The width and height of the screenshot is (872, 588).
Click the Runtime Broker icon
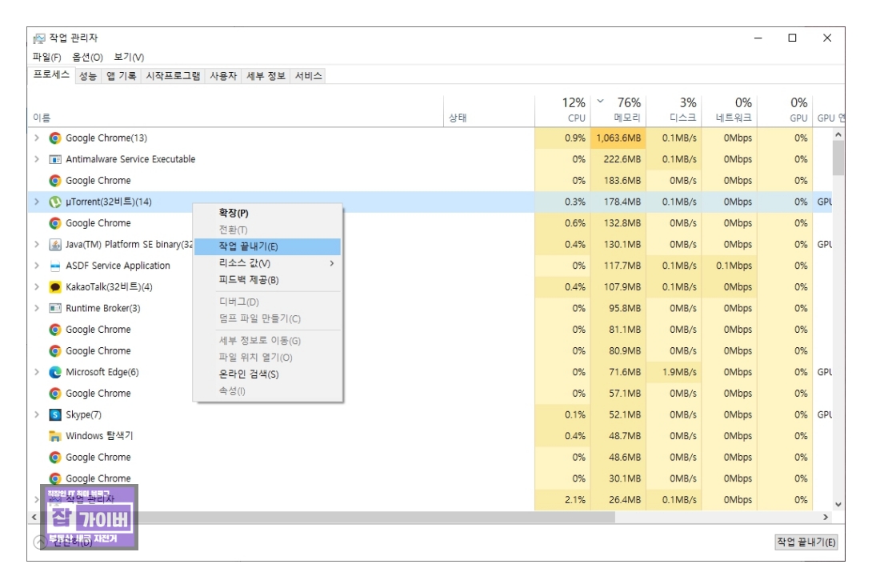click(x=55, y=308)
